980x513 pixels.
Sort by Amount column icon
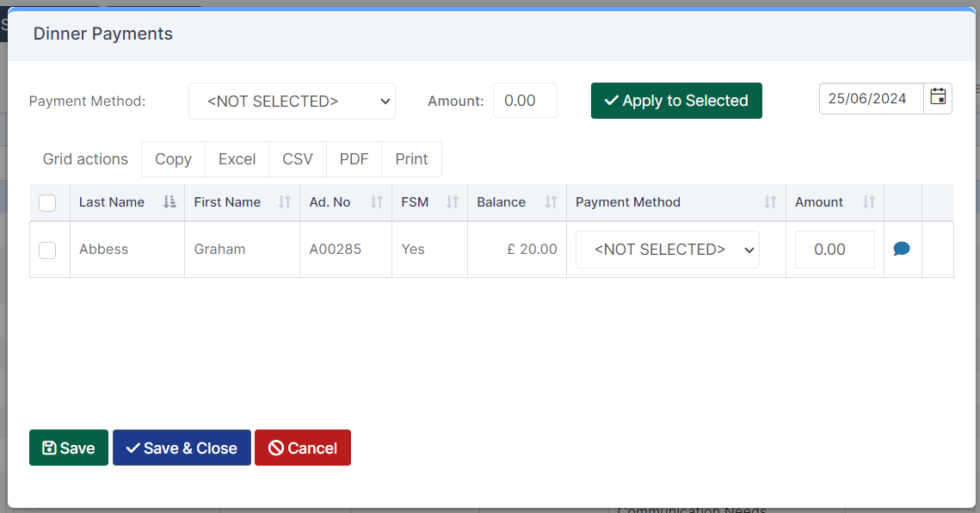click(x=869, y=202)
